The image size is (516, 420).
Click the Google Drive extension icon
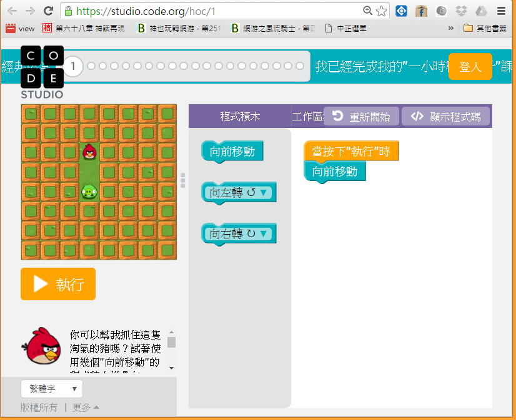pyautogui.click(x=481, y=11)
